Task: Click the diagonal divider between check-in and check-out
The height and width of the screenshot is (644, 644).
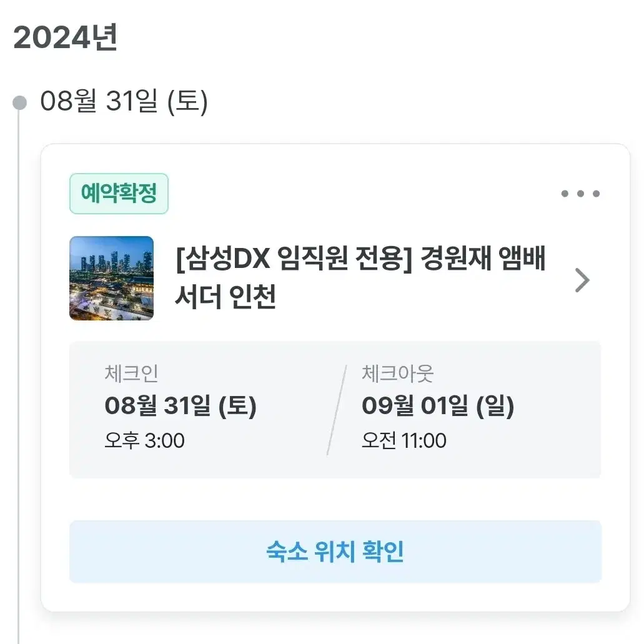Action: [337, 410]
